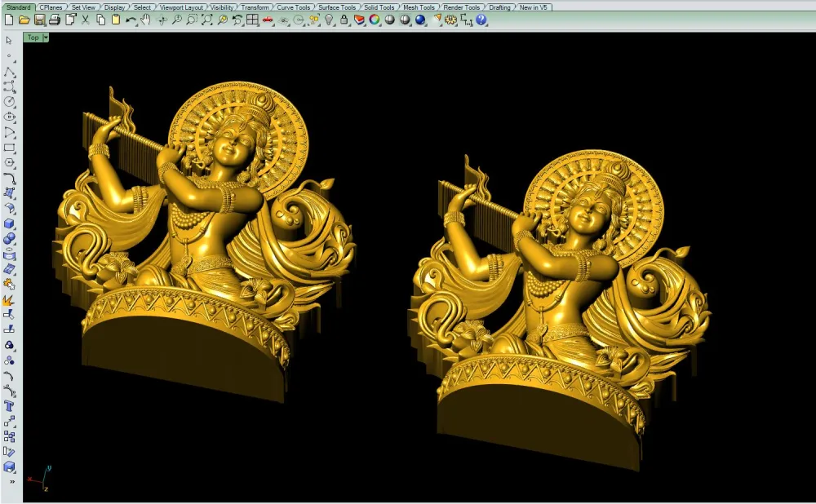
Task: Select the Rectangle tool in sidebar
Action: (x=9, y=148)
